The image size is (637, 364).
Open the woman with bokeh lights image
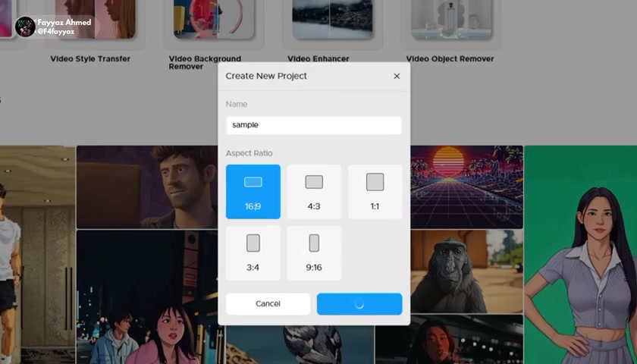click(449, 339)
